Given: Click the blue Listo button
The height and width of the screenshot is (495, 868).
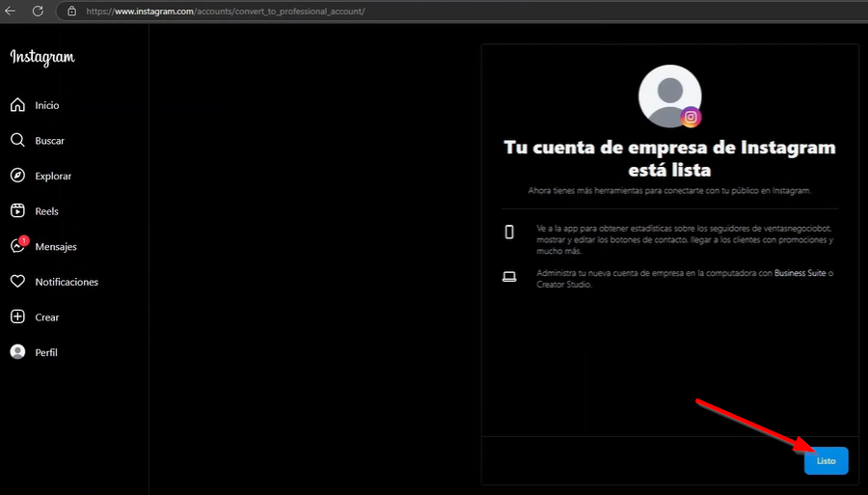Looking at the screenshot, I should click(x=826, y=460).
